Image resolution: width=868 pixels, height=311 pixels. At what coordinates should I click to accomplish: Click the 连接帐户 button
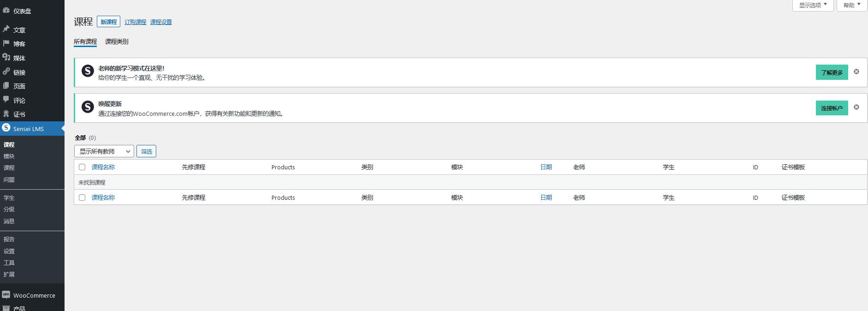[x=832, y=108]
